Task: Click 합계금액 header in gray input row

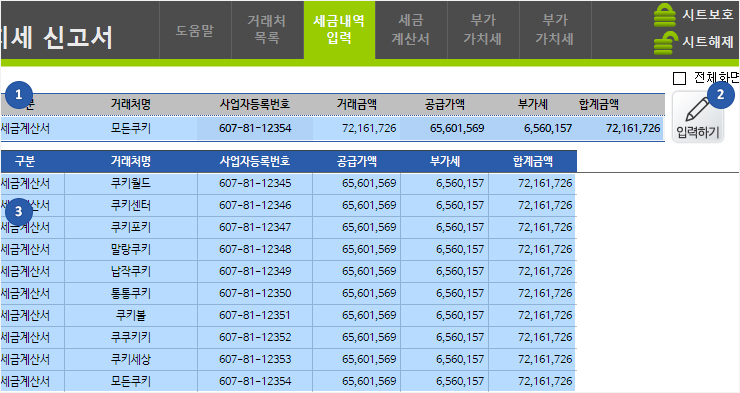Action: 599,104
